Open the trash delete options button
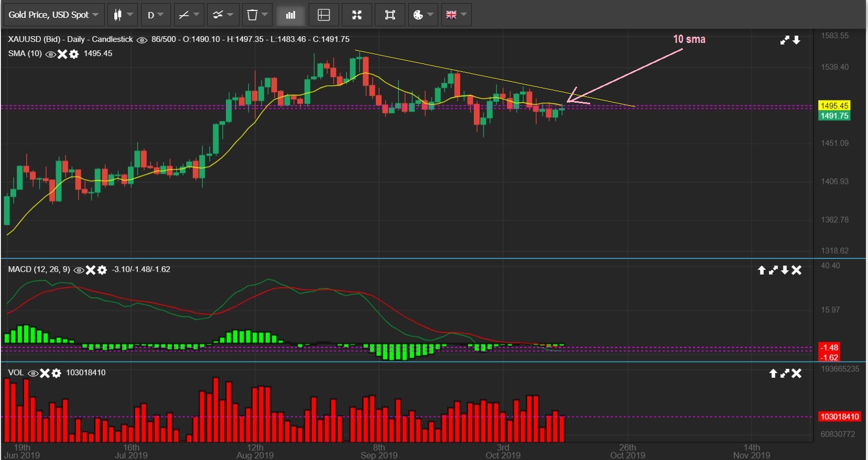This screenshot has height=460, width=868. tap(257, 15)
